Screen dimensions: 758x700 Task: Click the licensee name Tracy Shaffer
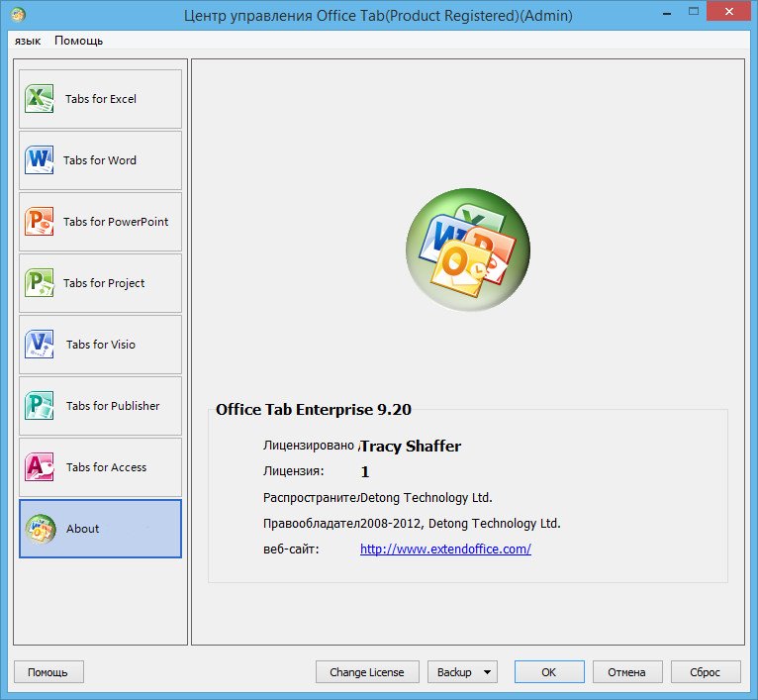pyautogui.click(x=411, y=446)
